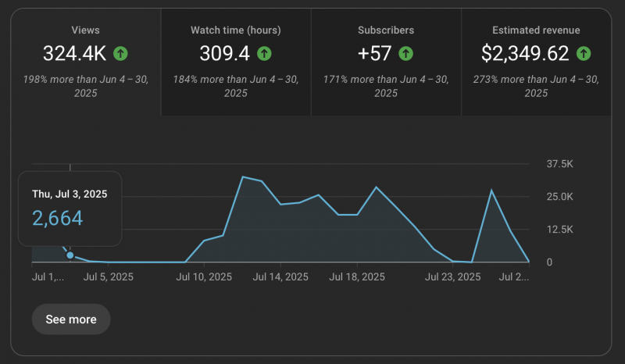Switch to Watch time (hours) tab
The width and height of the screenshot is (625, 364).
(236, 62)
